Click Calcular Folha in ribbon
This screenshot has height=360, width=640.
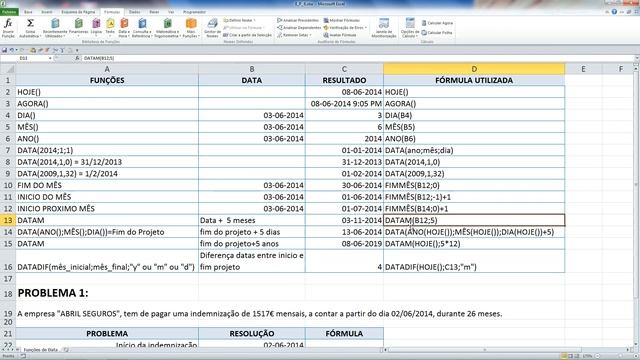pos(437,32)
